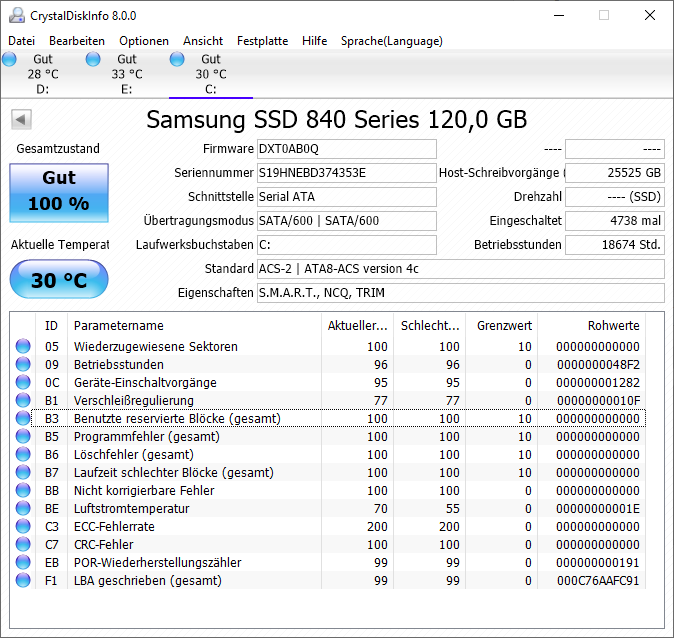Click the Drehzahl value ---- (SSD)
674x638 pixels.
615,197
